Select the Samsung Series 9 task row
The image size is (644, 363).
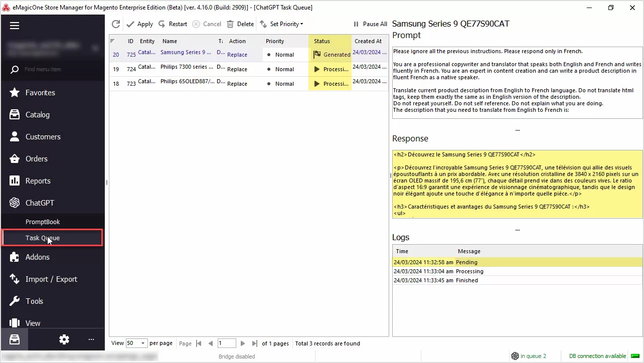pos(249,54)
